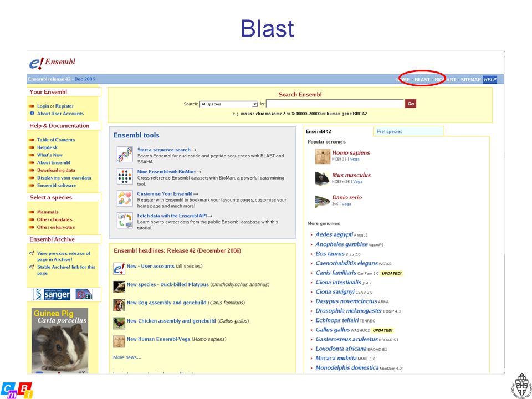
Task: Open Drosophila melanogaster genome
Action: tap(349, 311)
